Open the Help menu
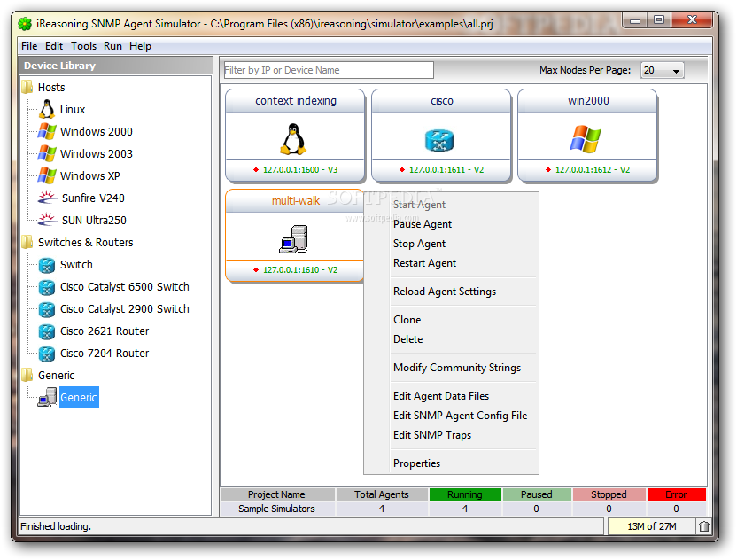Image resolution: width=737 pixels, height=560 pixels. click(x=141, y=45)
